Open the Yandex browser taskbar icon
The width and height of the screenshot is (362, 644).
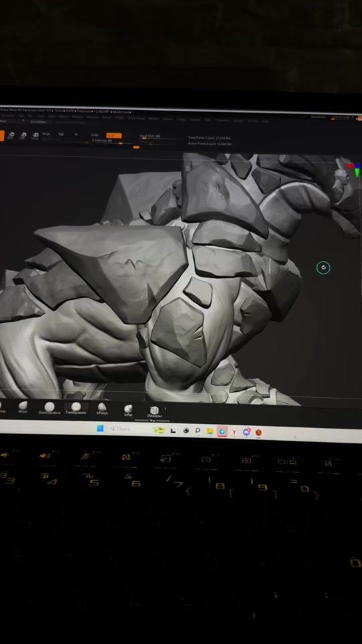[x=234, y=432]
